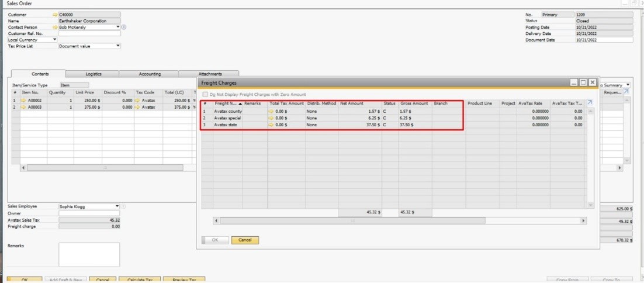644x283 pixels.
Task: Click the Gross Amount column header
Action: 416,103
